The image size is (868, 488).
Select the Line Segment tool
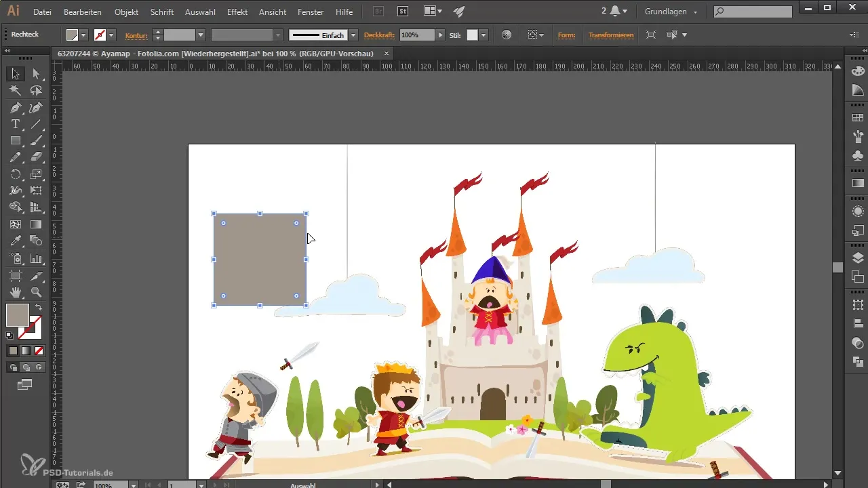[x=37, y=124]
